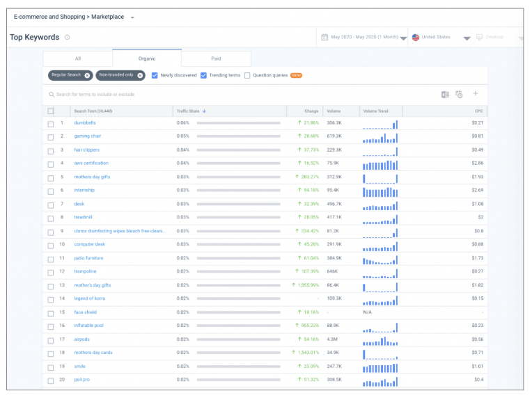Check the dumbbells row checkbox

click(x=51, y=124)
